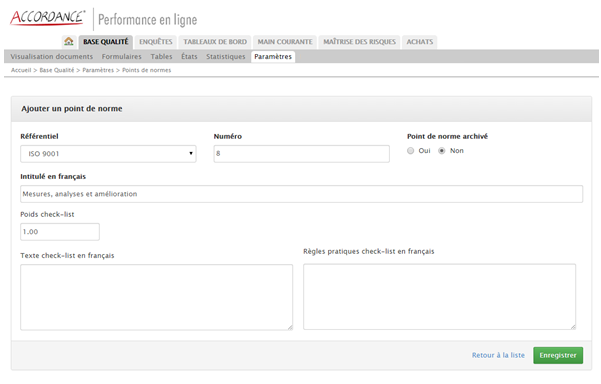Select Visualisation documents submenu
Image resolution: width=601 pixels, height=384 pixels.
(52, 57)
